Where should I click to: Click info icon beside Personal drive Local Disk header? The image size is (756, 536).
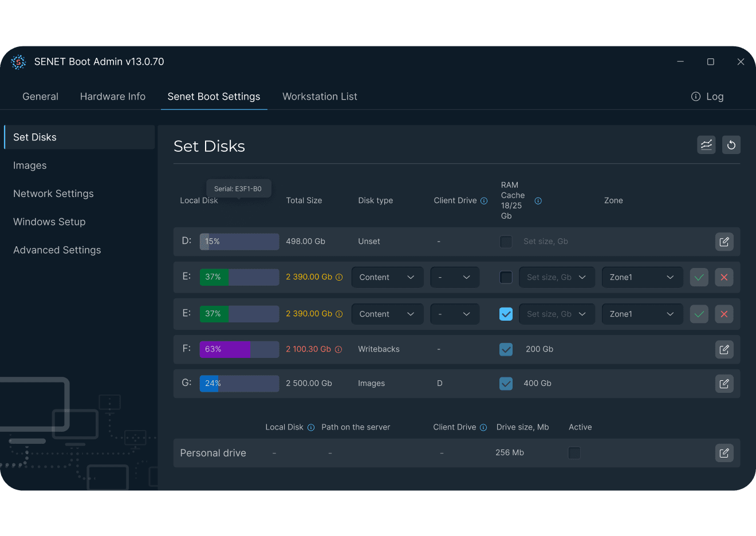point(311,427)
